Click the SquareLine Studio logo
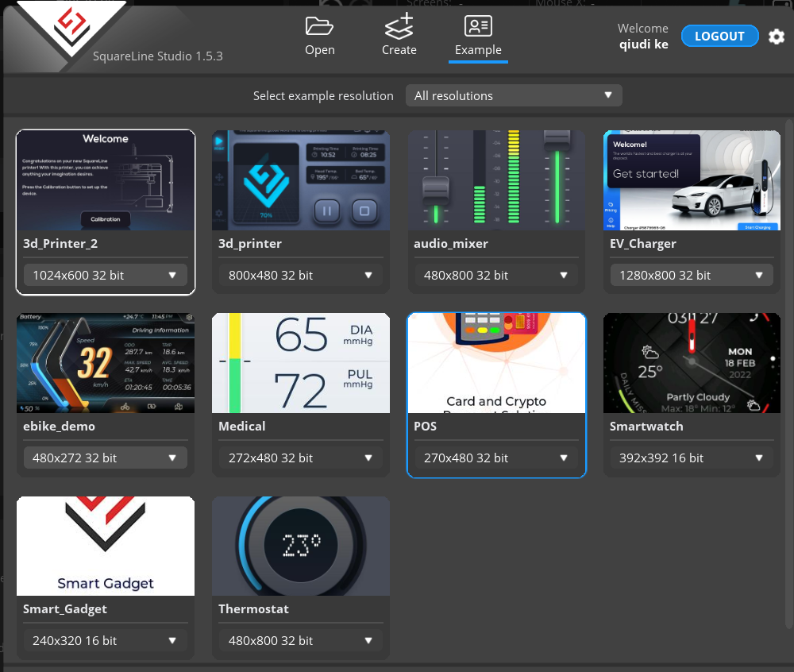The image size is (794, 672). pyautogui.click(x=71, y=28)
